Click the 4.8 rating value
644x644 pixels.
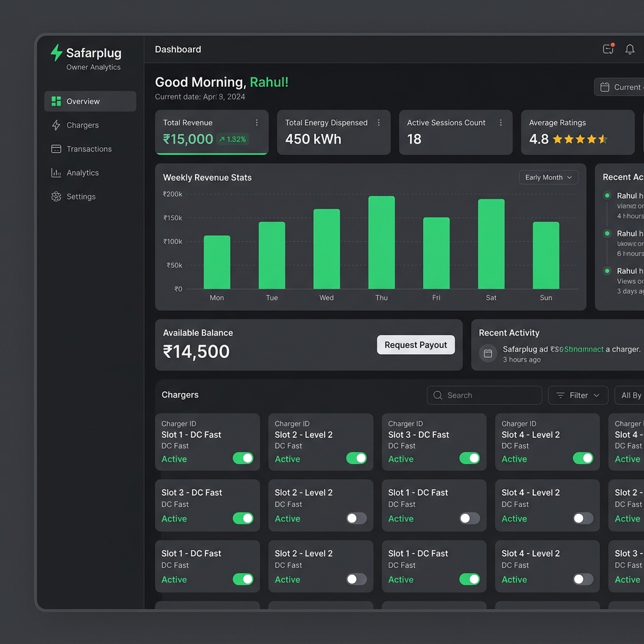click(538, 139)
